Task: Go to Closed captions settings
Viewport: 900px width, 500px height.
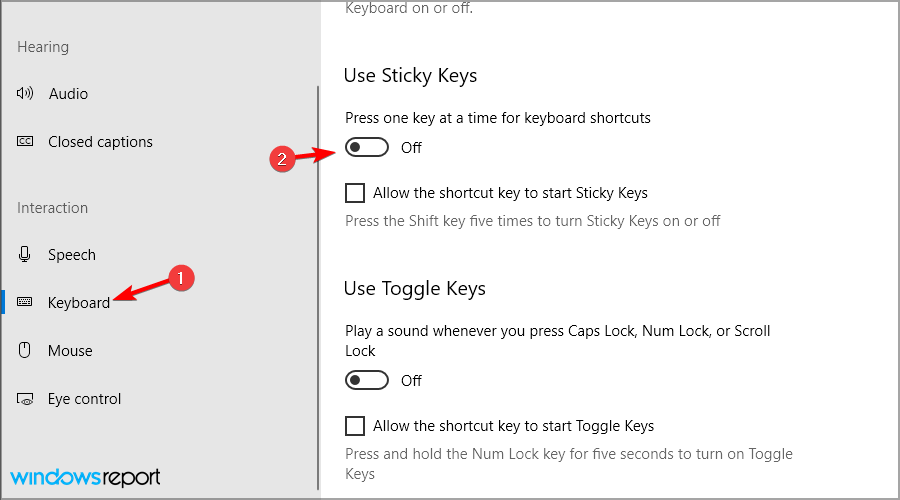Action: [100, 142]
